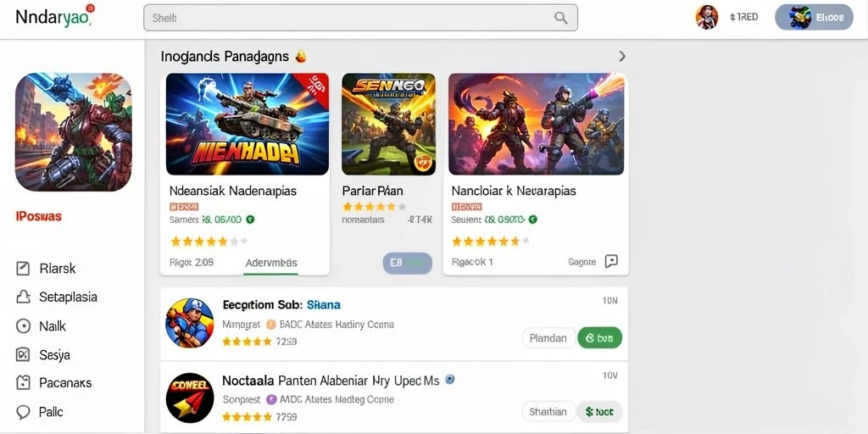Click the Nailk circular sidebar icon
The height and width of the screenshot is (434, 868).
click(x=23, y=326)
